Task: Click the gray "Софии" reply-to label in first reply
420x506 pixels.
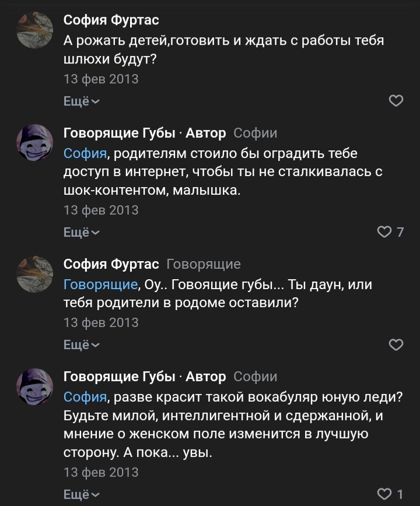Action: coord(256,133)
